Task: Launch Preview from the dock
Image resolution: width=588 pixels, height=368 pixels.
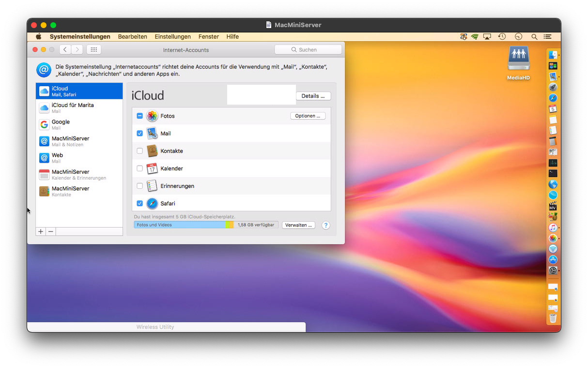Action: tap(553, 77)
